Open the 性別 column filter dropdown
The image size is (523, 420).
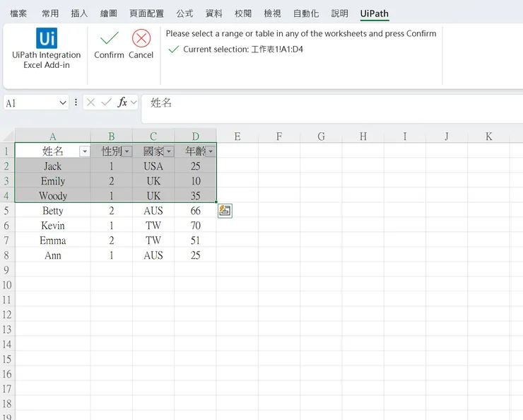pos(127,152)
